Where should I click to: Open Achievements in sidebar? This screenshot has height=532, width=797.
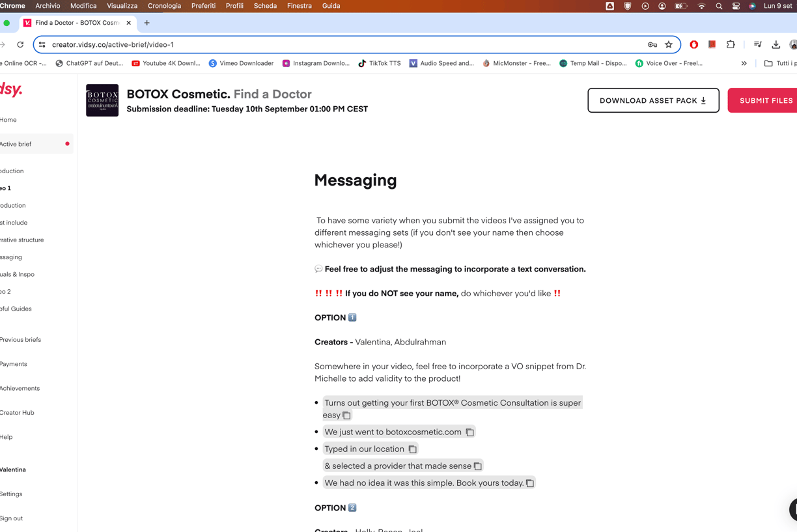(x=20, y=388)
